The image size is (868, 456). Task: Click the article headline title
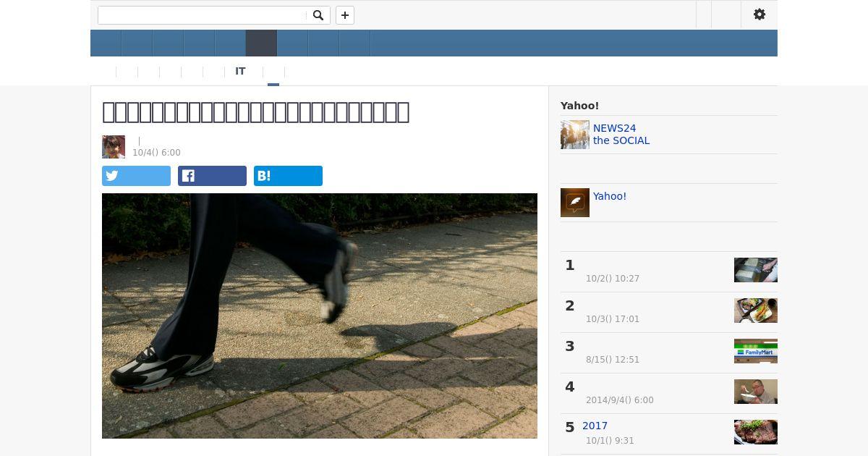[x=256, y=111]
